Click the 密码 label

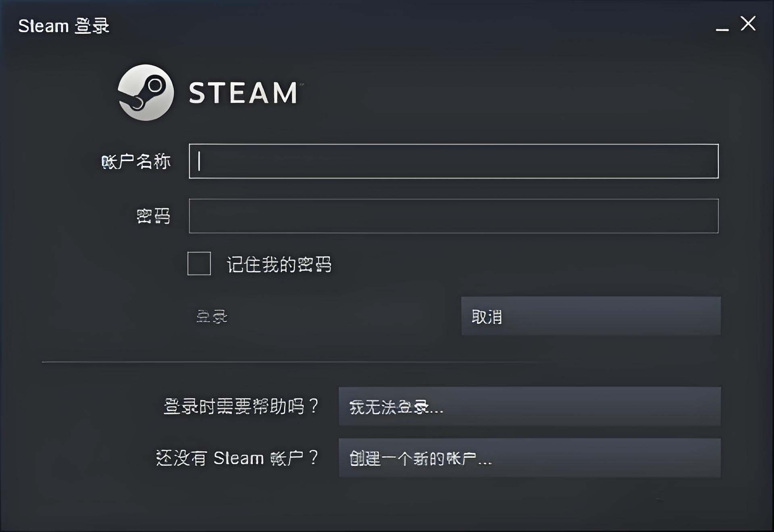153,216
